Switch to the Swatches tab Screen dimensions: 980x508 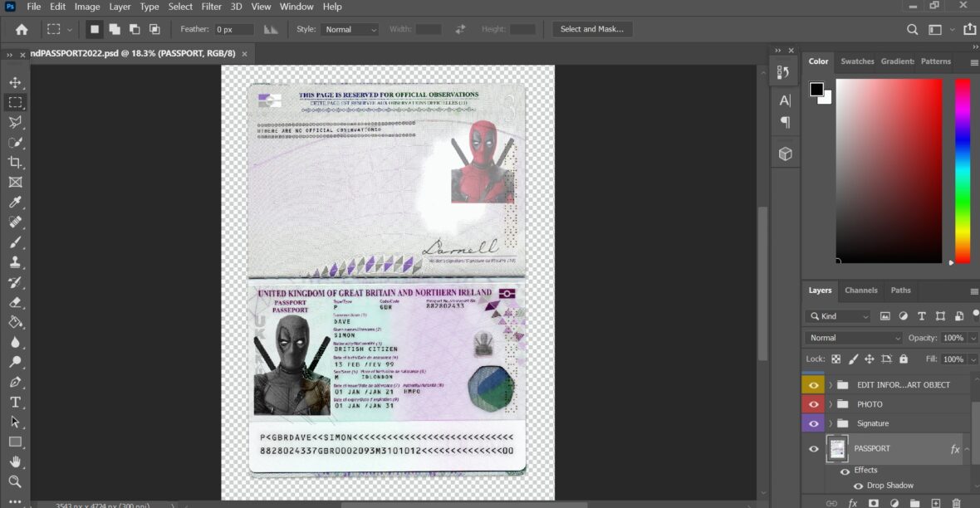coord(857,61)
